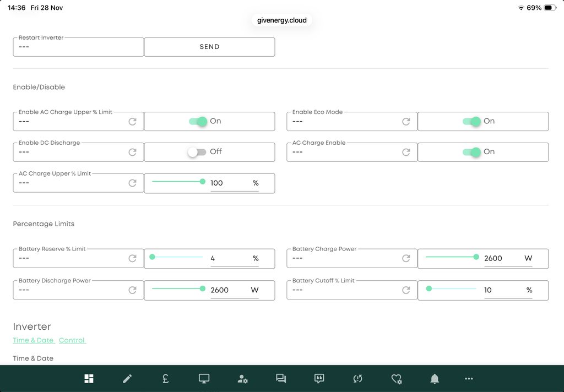Follow the Time & Date link
This screenshot has width=564, height=392.
pos(33,340)
